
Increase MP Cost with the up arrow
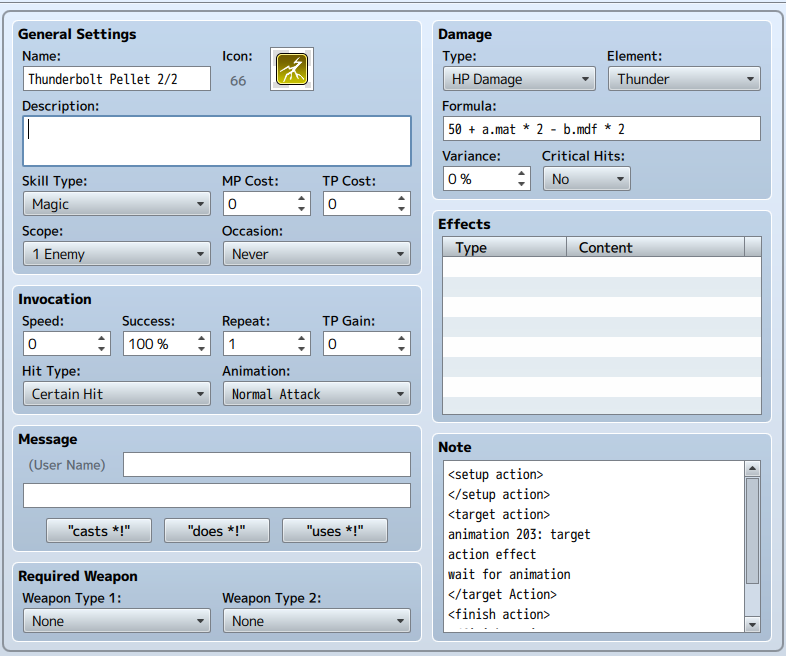pyautogui.click(x=301, y=199)
